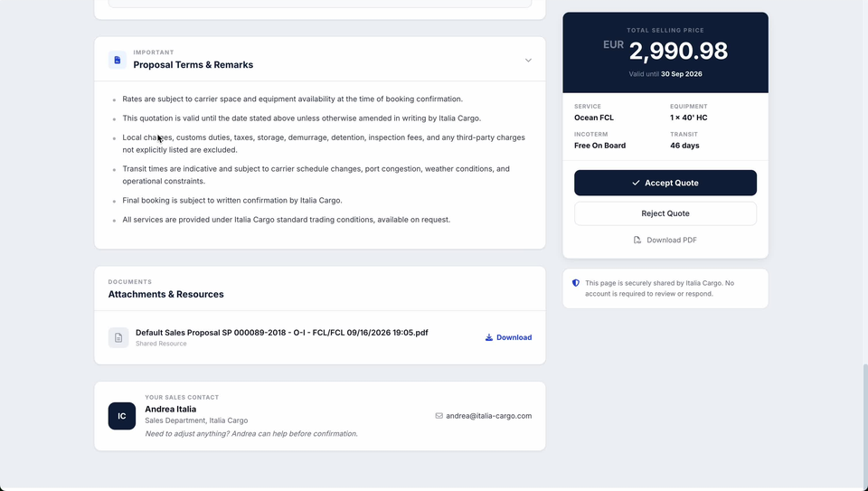
Task: Click the file icon of the sales proposal attachment
Action: [118, 337]
